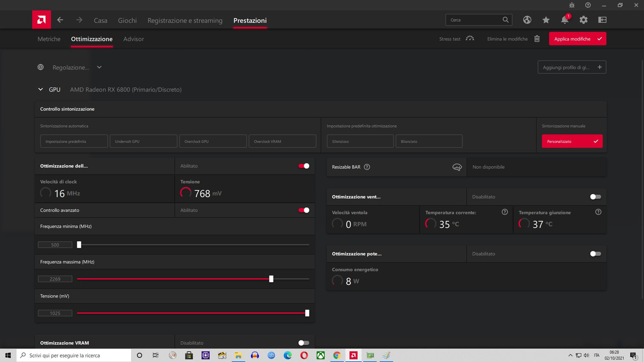Open Google Chrome from the taskbar
Viewport: 644px width, 362px height.
[337, 355]
